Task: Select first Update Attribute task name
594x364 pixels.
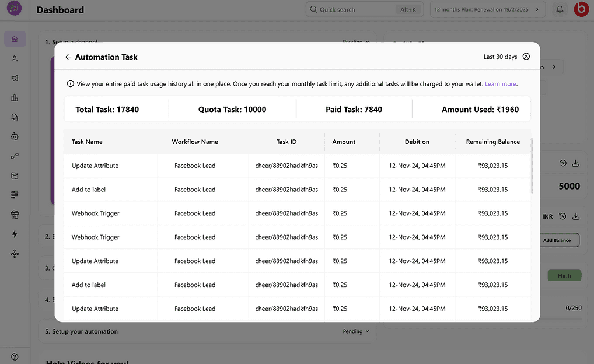Action: (x=95, y=166)
